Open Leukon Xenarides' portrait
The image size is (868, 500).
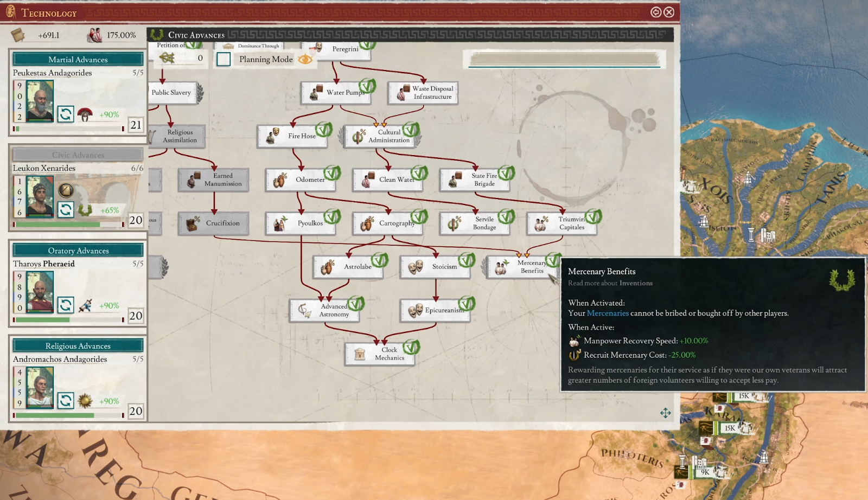(x=40, y=196)
